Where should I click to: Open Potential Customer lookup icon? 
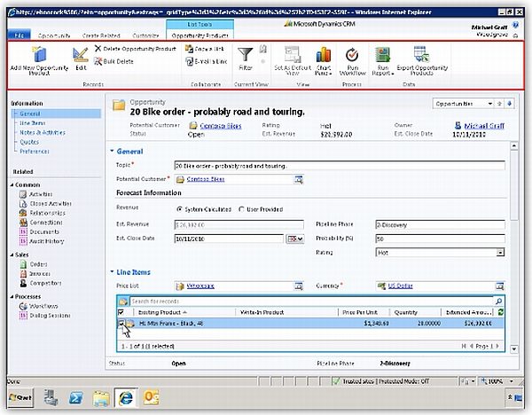(299, 179)
